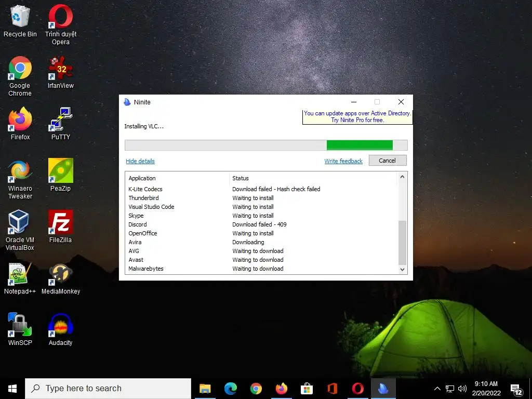Click the 'Downloading' status for Avira

point(248,242)
